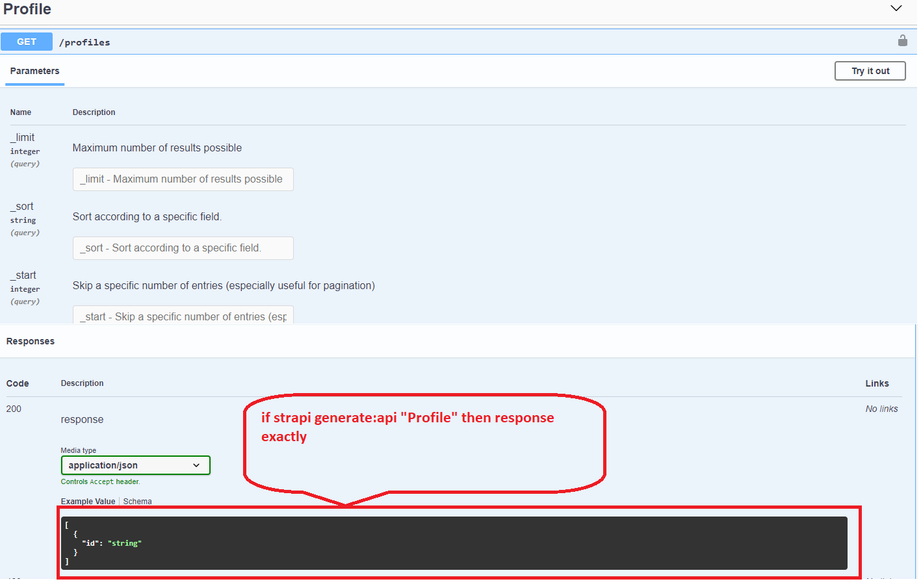921x588 pixels.
Task: Collapse the Profile section chevron
Action: (896, 8)
